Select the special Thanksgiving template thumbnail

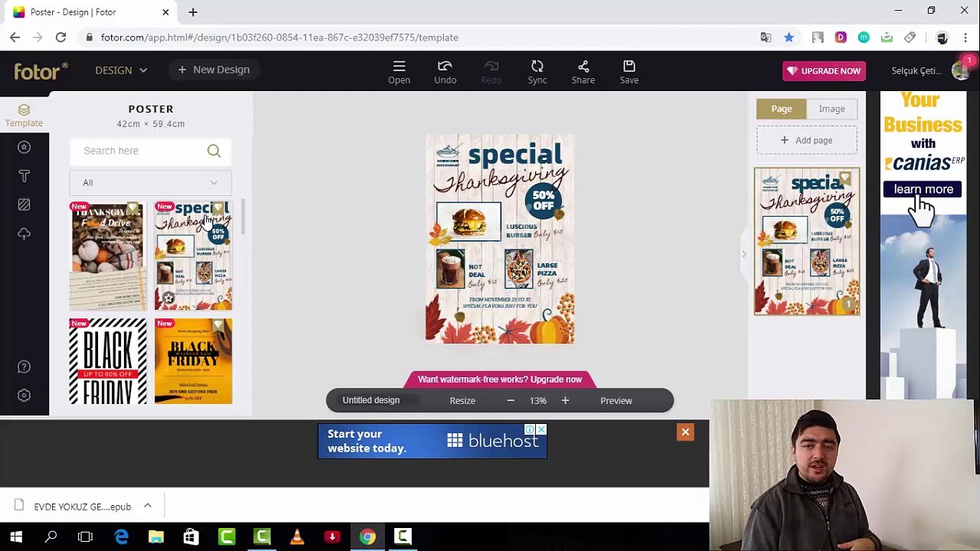[193, 256]
